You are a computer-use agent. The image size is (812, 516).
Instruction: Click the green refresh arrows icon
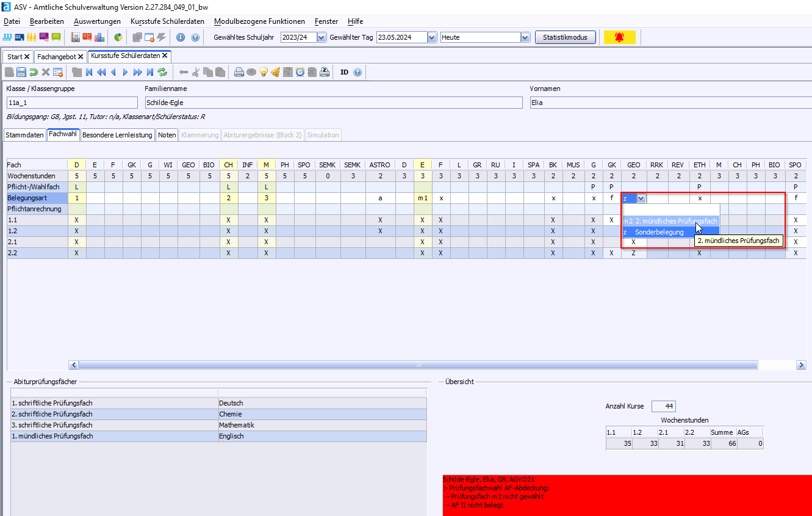point(162,72)
